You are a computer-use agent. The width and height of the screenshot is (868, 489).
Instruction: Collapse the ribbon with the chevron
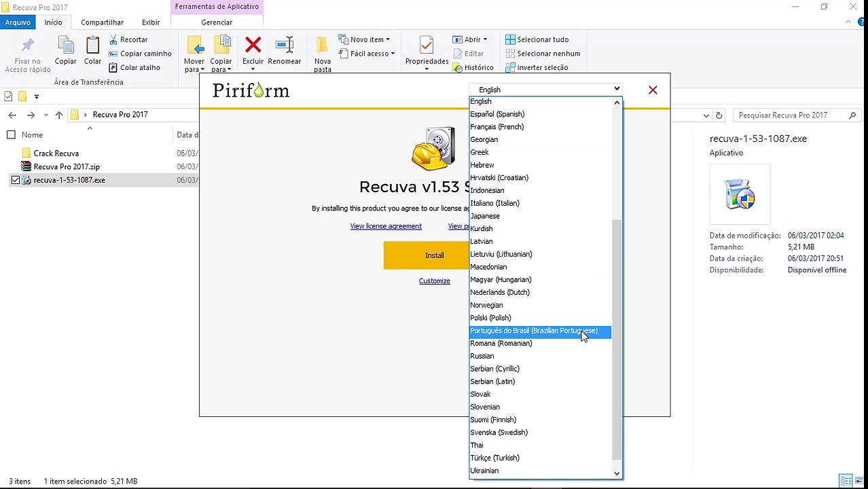[x=848, y=22]
